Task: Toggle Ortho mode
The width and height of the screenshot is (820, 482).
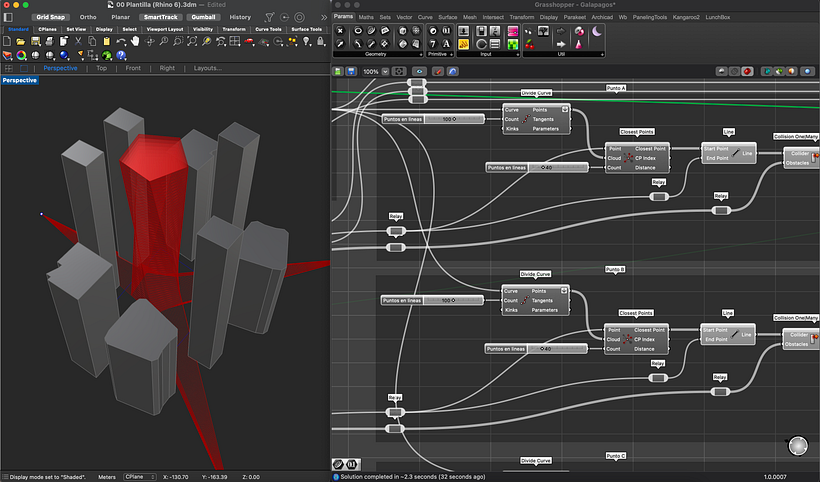Action: (x=88, y=17)
